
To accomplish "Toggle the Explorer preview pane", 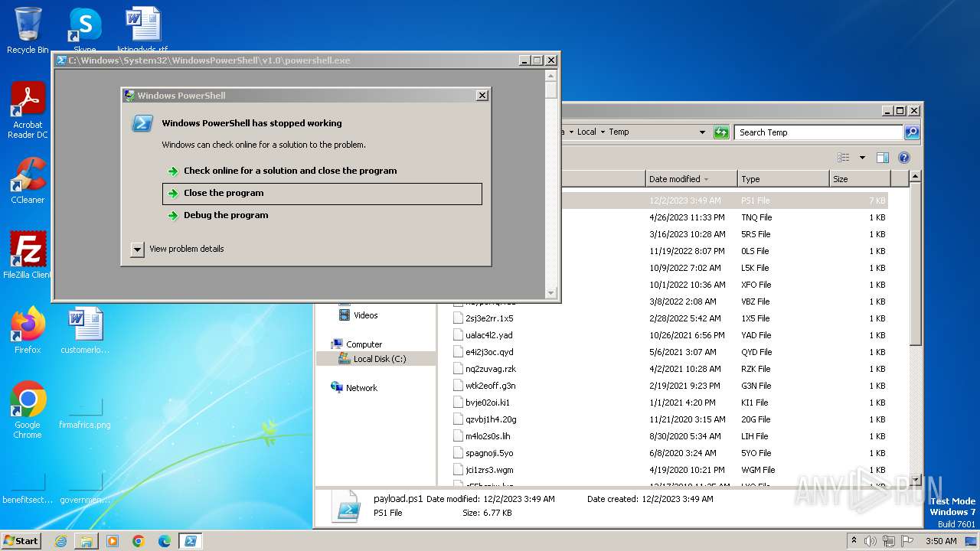I will pos(883,158).
